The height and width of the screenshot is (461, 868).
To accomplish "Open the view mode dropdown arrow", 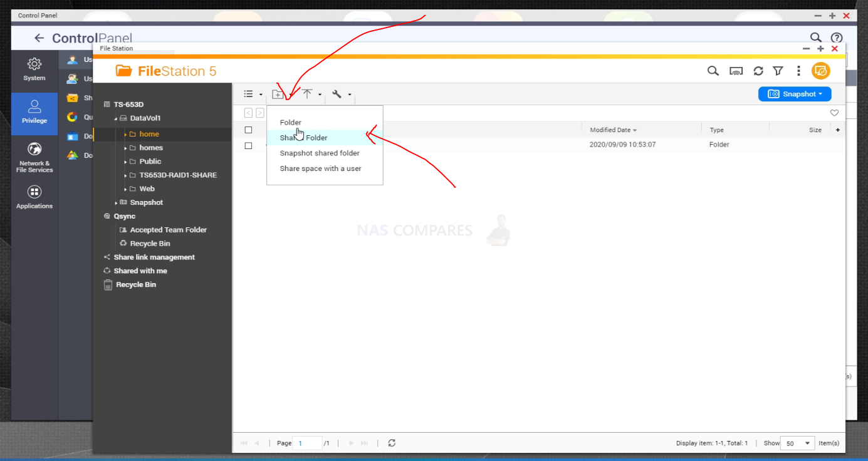I will 261,95.
